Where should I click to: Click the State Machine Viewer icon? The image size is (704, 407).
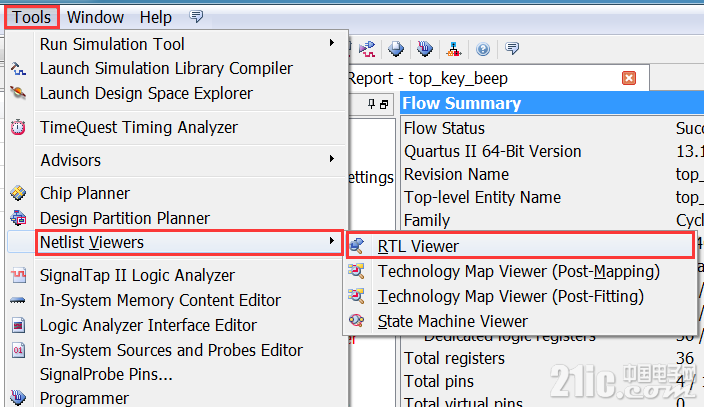pos(356,321)
